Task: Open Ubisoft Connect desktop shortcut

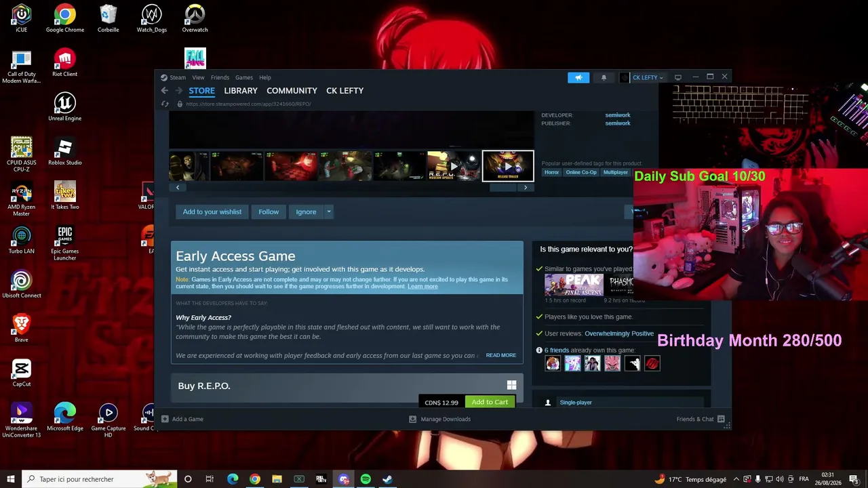Action: point(21,284)
